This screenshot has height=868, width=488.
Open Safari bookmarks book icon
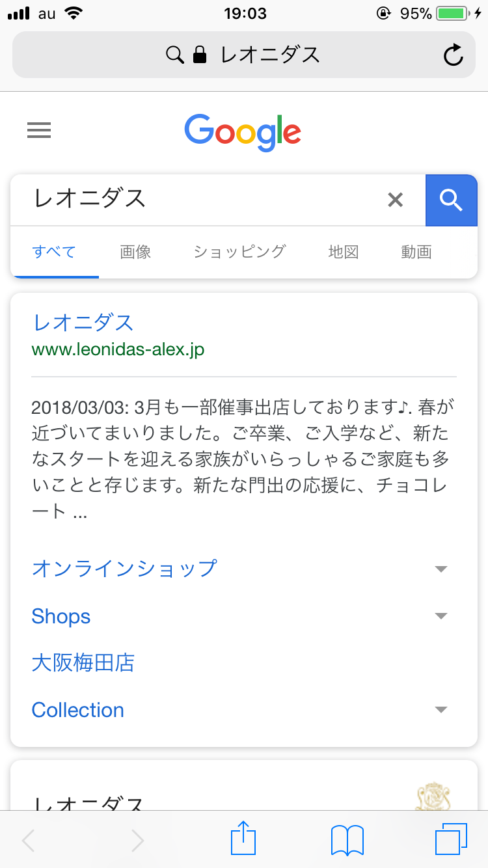point(347,839)
